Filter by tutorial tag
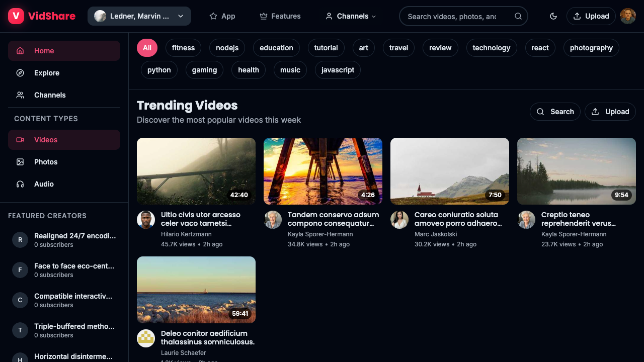 (326, 48)
